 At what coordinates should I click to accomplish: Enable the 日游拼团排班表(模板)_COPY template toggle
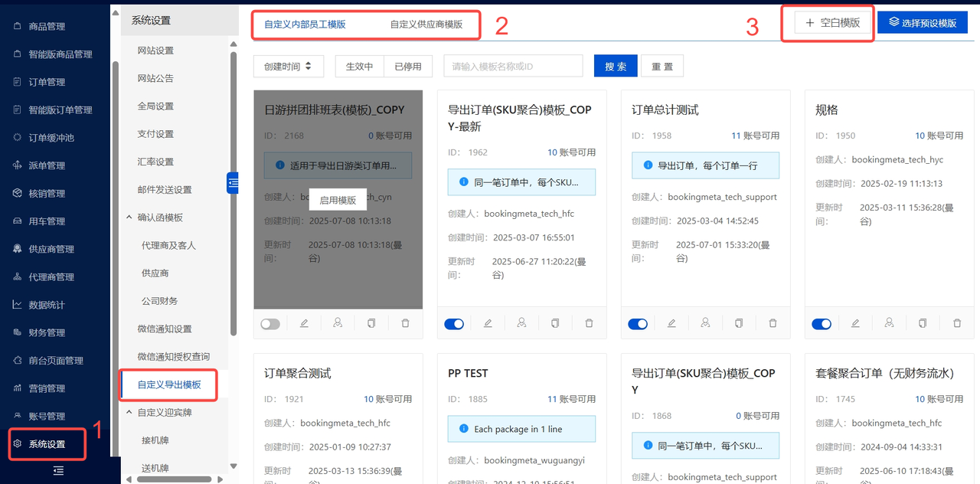pyautogui.click(x=270, y=324)
